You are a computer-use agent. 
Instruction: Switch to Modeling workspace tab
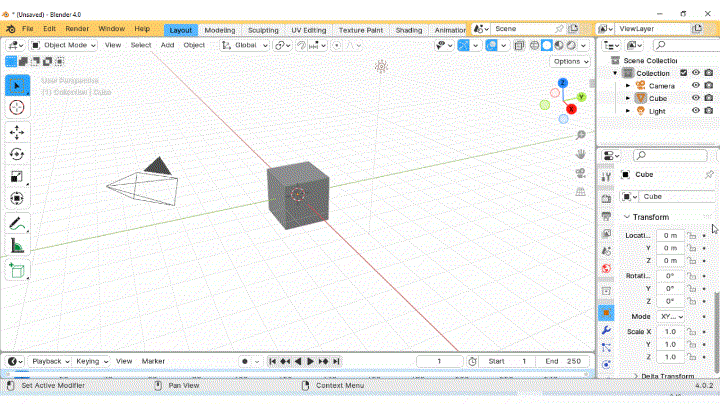219,30
